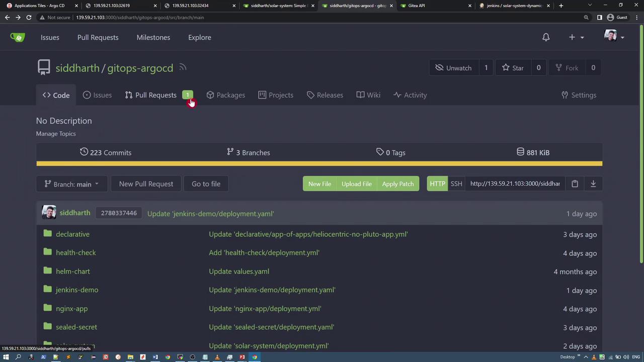Copy the clone URL with clipboard icon
Image resolution: width=644 pixels, height=362 pixels.
coord(575,184)
